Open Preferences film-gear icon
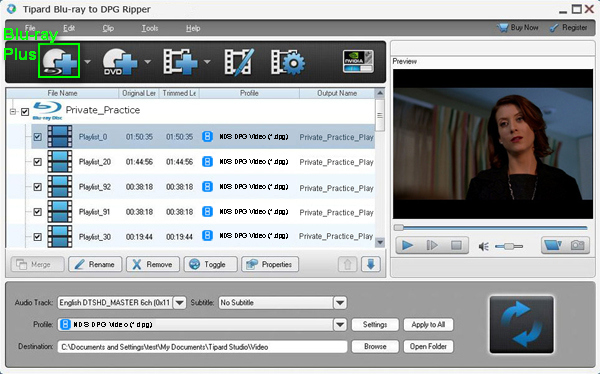 tap(288, 62)
